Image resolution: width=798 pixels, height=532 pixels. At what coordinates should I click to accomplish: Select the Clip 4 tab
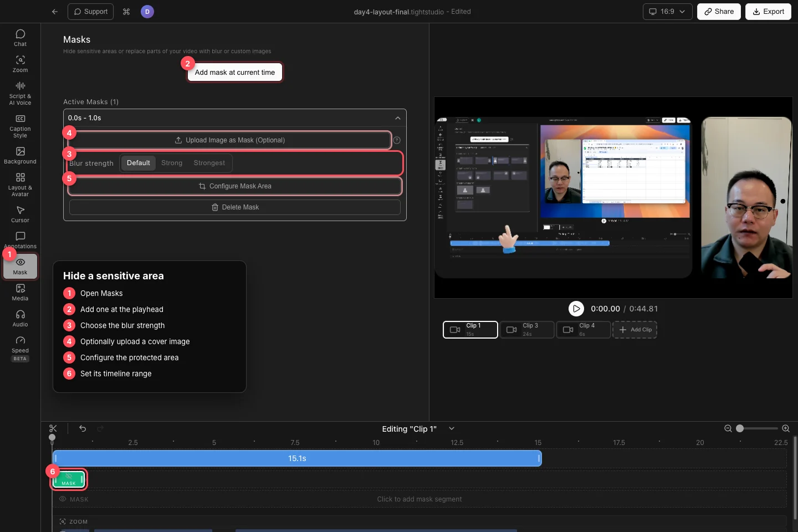tap(584, 330)
